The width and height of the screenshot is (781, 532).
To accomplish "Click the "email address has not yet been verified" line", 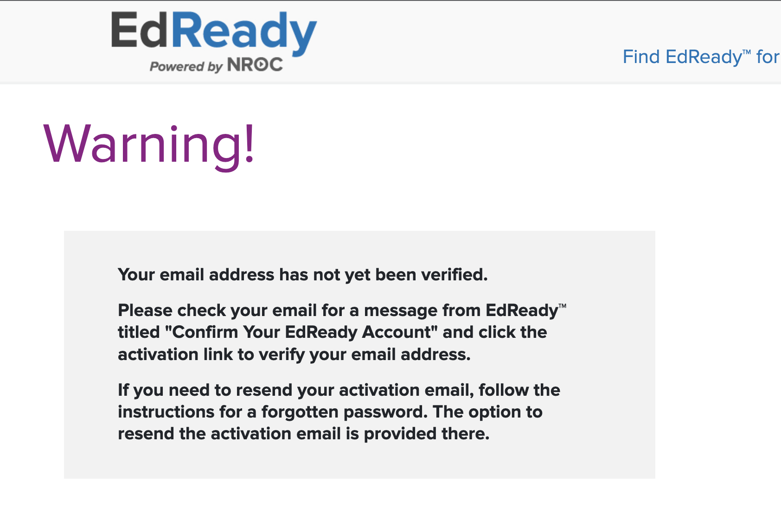I will click(x=303, y=275).
